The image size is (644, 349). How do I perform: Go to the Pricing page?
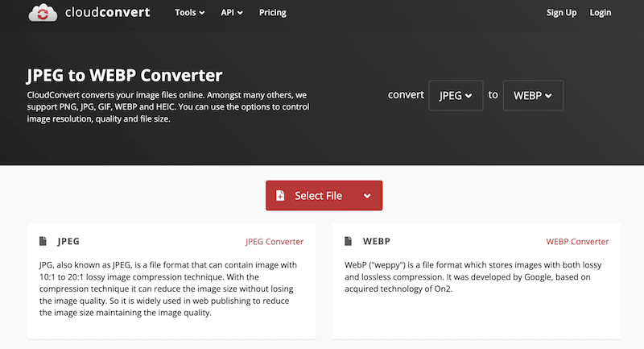coord(273,13)
